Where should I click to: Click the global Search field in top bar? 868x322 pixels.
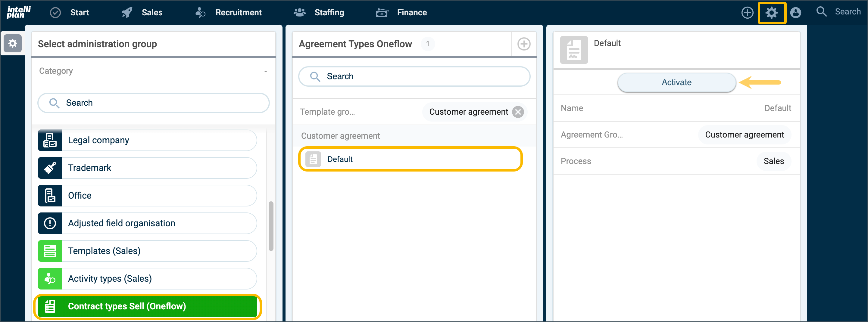[x=847, y=12]
